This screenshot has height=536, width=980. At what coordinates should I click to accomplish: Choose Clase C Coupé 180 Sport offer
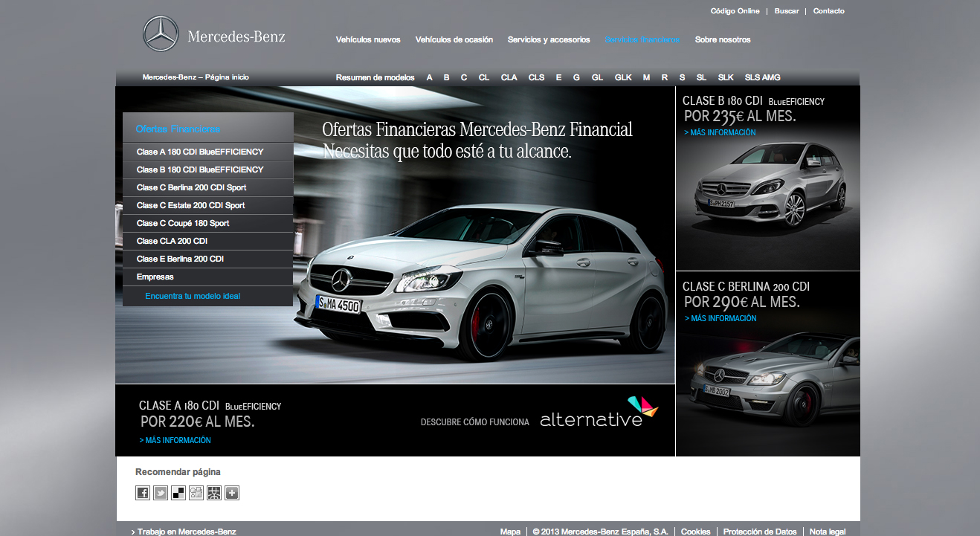183,223
